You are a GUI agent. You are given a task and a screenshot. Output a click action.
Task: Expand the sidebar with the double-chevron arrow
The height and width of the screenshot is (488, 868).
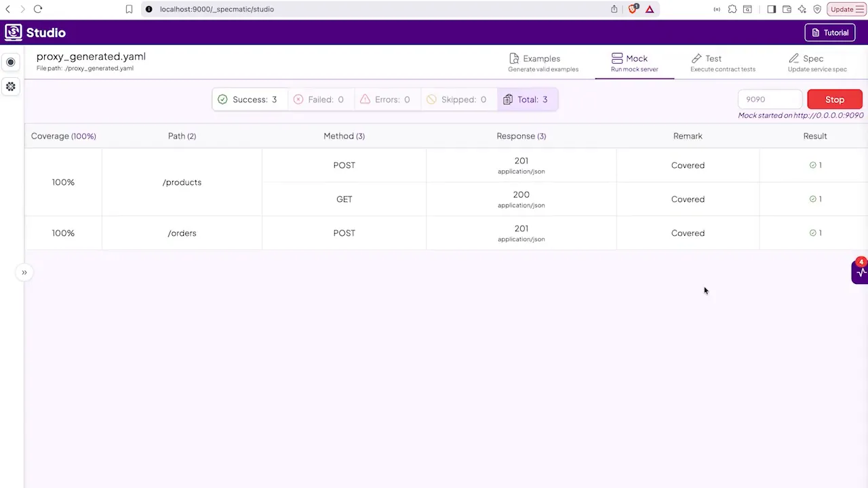24,272
